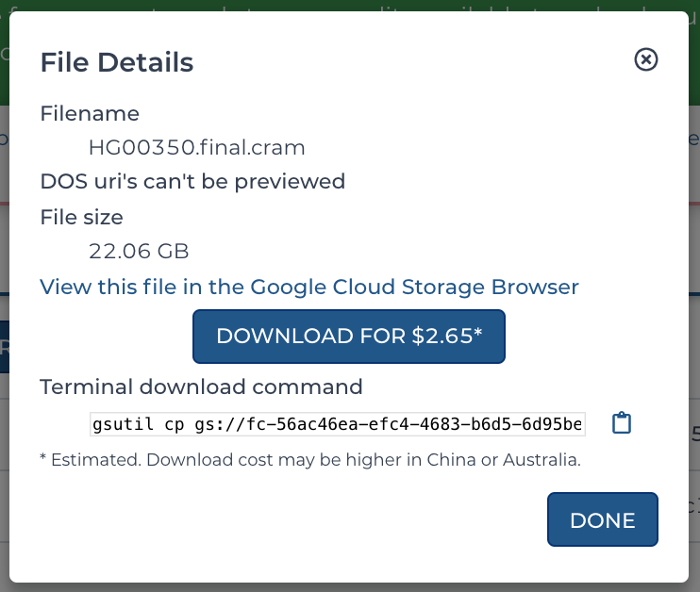Click the green banner behind the dialog
The width and height of the screenshot is (700, 592).
coord(350,6)
